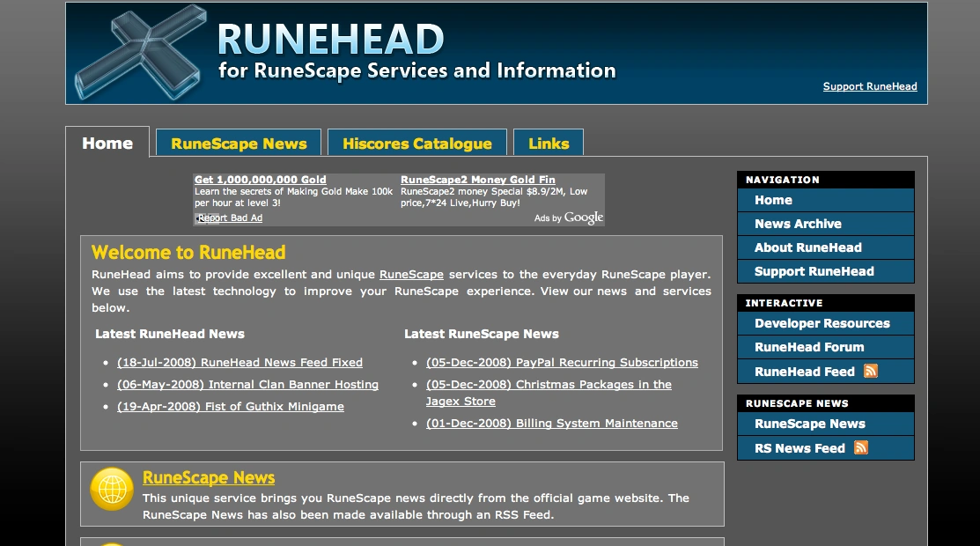Click the yellow globe icon by RuneScape News
This screenshot has height=546, width=980.
pos(112,489)
